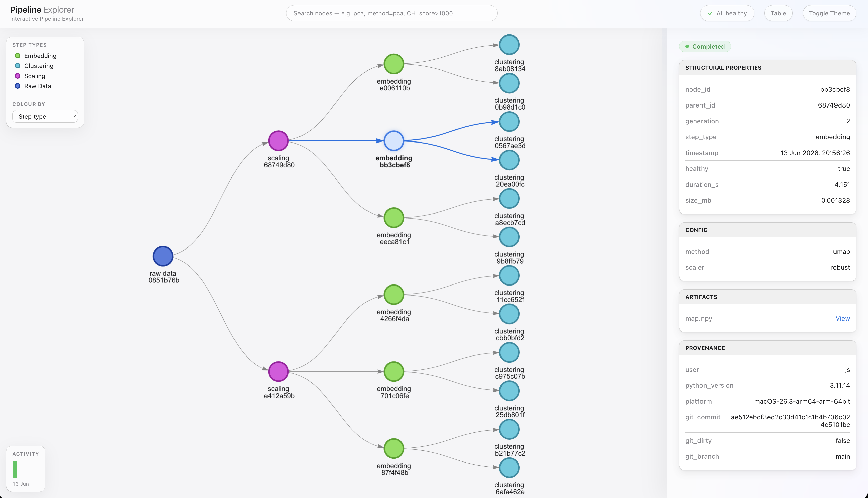Click the parent_id value 68749d80
Screen dimensions: 868x498
(x=834, y=105)
